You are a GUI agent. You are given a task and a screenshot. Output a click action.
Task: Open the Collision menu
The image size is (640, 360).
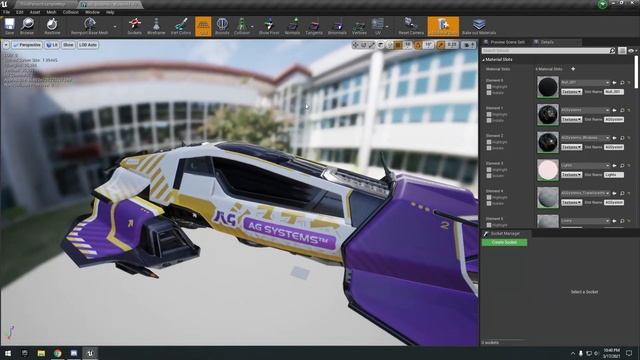[x=71, y=12]
